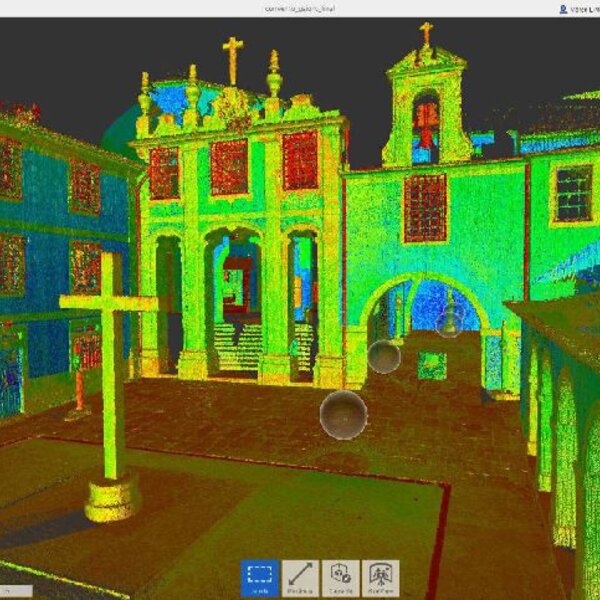Click the far right building's upper window
Image resolution: width=600 pixels, height=600 pixels.
573,193
